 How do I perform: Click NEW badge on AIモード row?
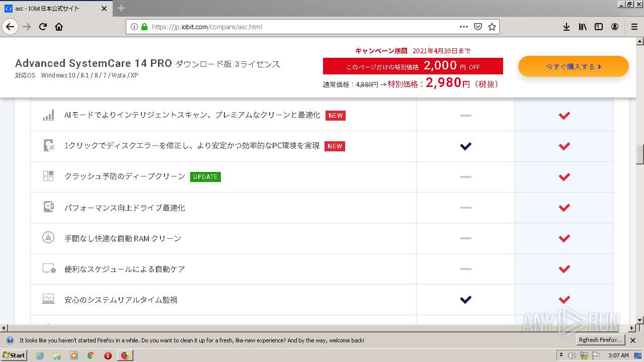point(336,116)
